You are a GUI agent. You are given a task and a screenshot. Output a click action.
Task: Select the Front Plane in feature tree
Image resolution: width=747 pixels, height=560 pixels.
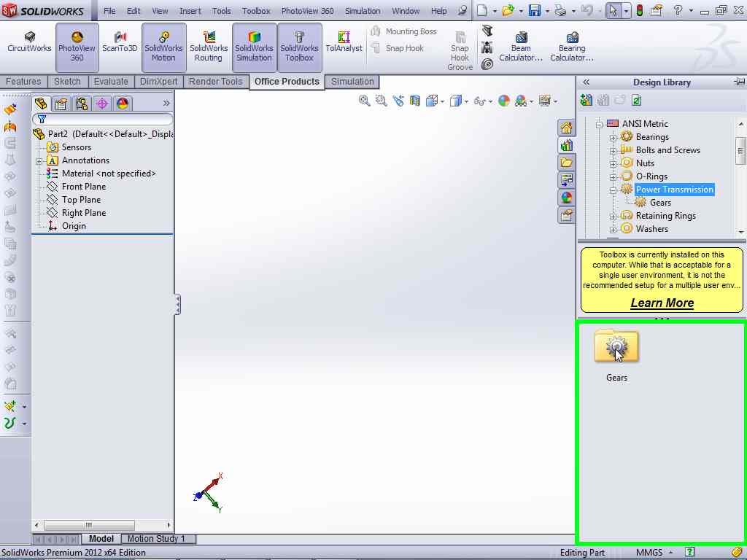click(83, 187)
